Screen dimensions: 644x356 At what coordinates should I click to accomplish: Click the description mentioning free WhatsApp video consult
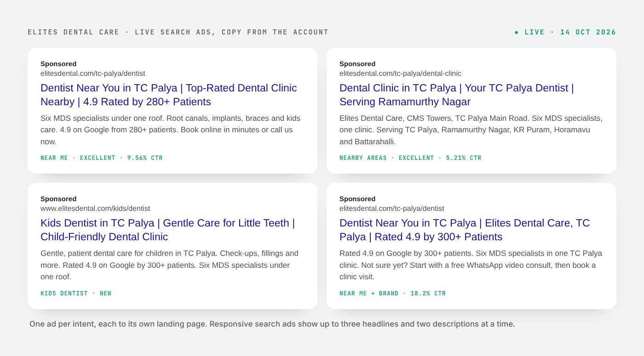point(471,265)
